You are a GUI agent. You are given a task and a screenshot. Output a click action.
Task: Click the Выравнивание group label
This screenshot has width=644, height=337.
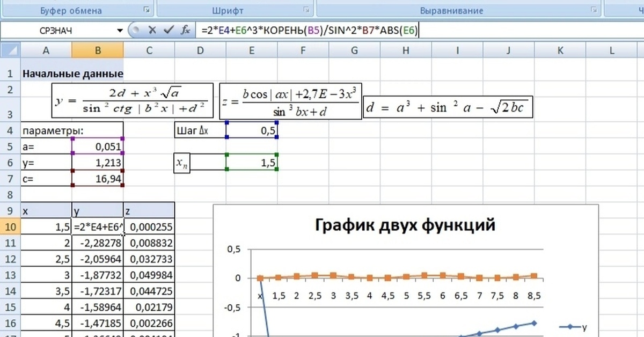(x=451, y=10)
